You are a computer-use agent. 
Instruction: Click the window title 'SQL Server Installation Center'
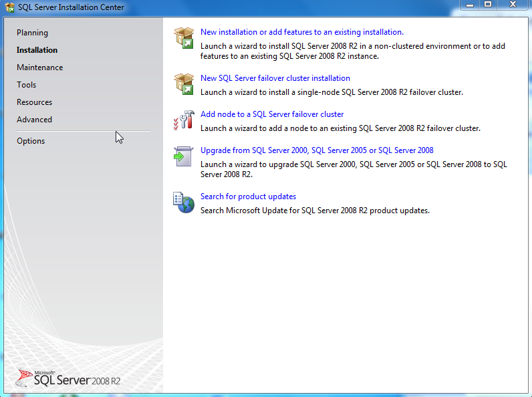click(x=71, y=7)
